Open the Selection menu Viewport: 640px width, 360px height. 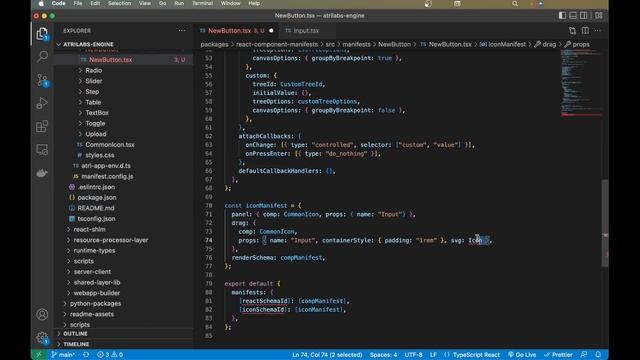coord(119,3)
